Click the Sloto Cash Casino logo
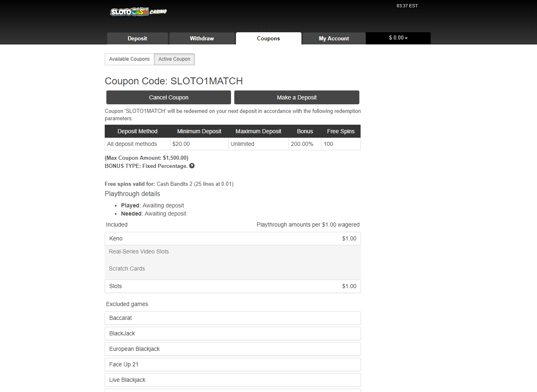 point(139,12)
